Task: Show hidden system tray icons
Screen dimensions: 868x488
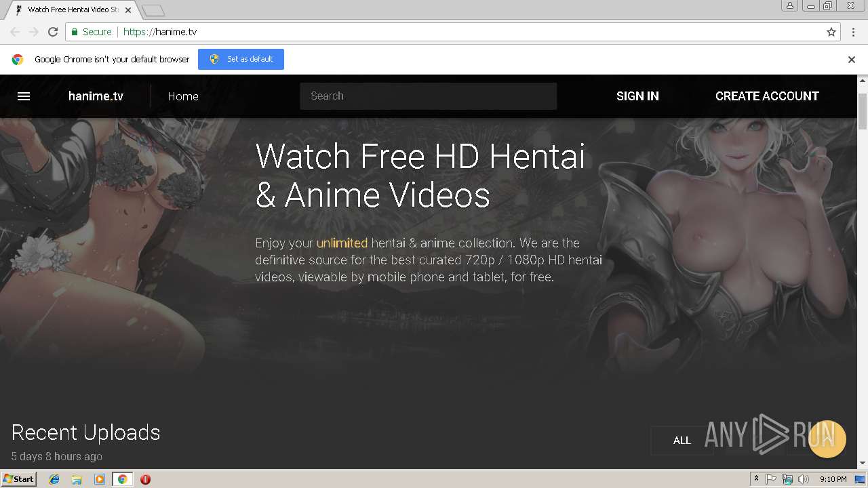Action: pyautogui.click(x=756, y=479)
